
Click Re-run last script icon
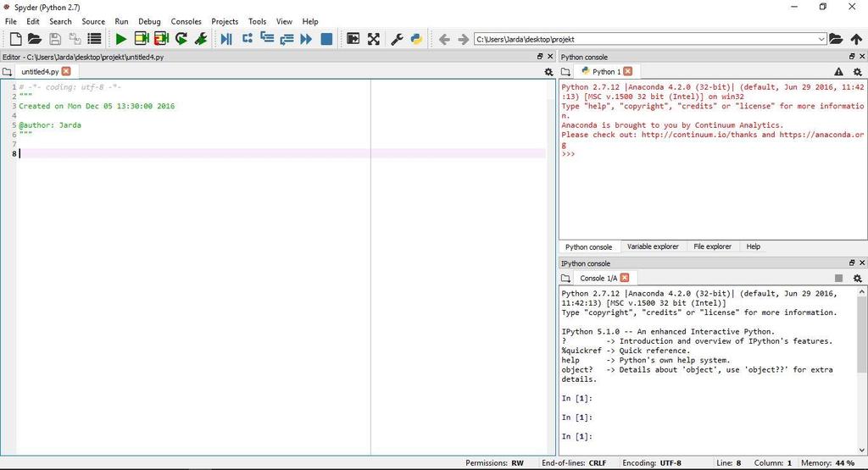coord(181,39)
